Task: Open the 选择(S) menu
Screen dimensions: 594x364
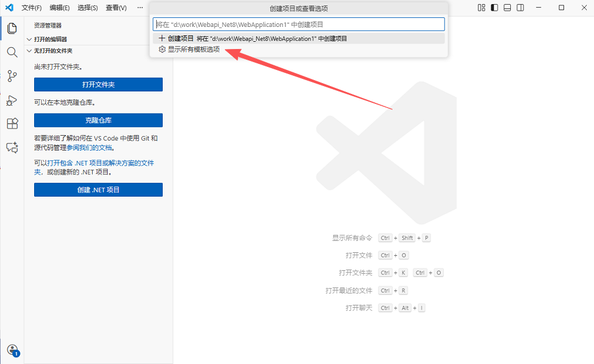Action: 87,8
